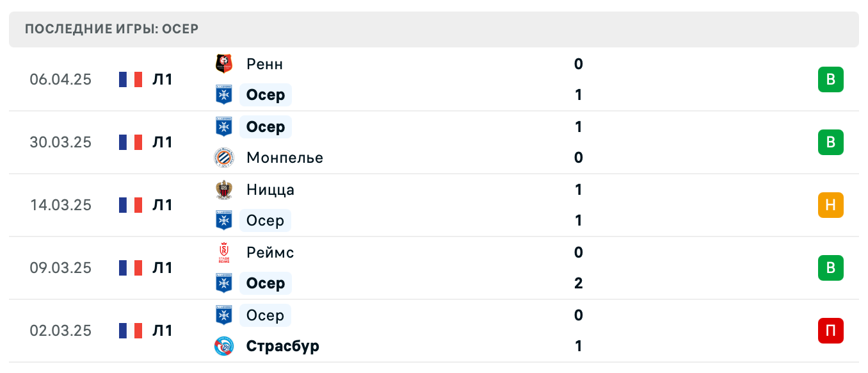Select the yellow Н badge for the Ницца match
Image resolution: width=868 pixels, height=373 pixels.
[x=831, y=205]
